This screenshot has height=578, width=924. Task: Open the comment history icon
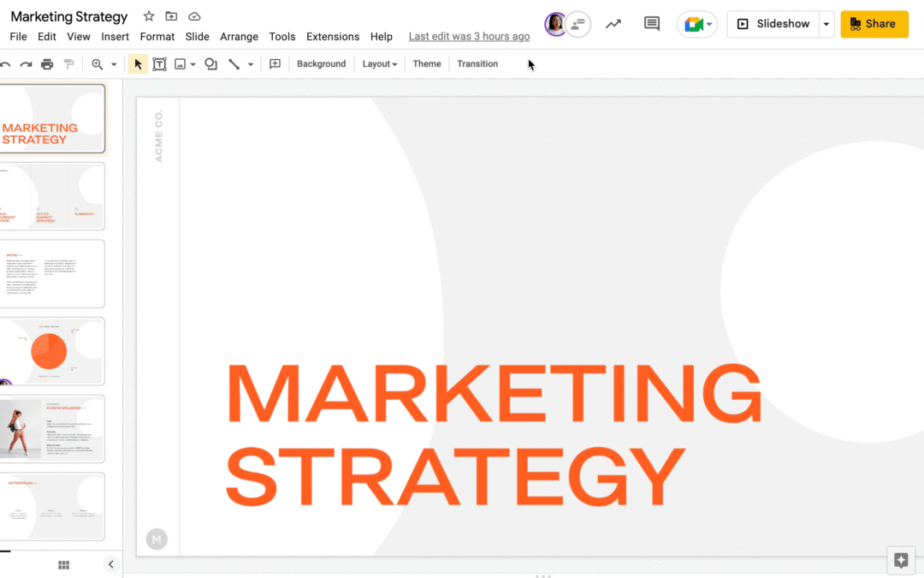(x=652, y=24)
